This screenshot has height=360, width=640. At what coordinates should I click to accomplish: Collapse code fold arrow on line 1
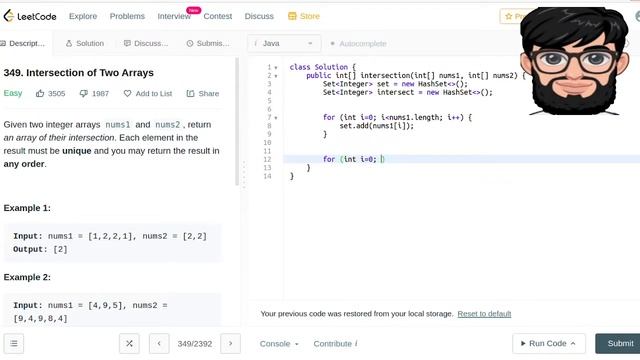(x=276, y=67)
